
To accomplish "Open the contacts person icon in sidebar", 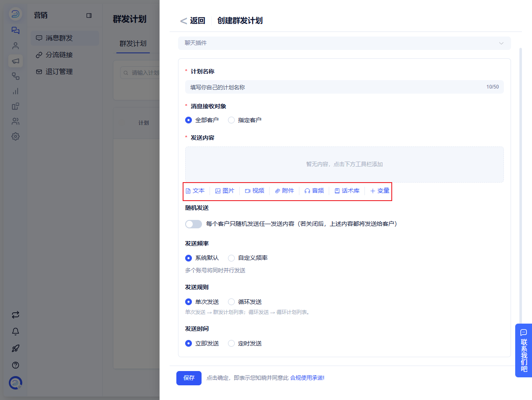I will pyautogui.click(x=16, y=45).
